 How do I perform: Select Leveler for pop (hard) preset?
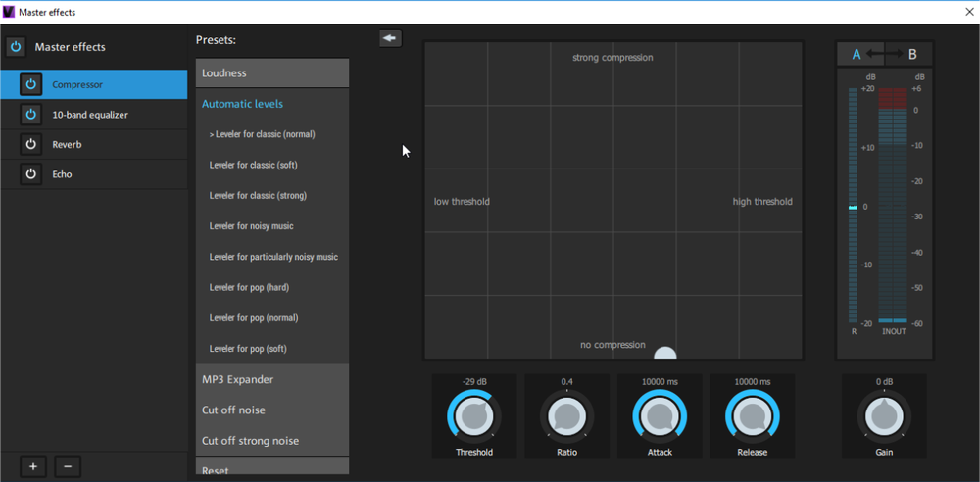click(249, 288)
